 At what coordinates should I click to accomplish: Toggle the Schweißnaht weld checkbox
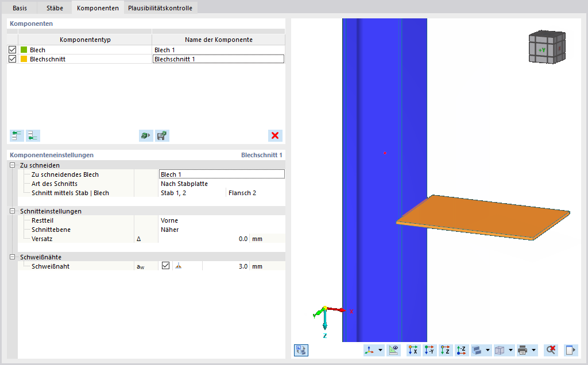point(165,266)
